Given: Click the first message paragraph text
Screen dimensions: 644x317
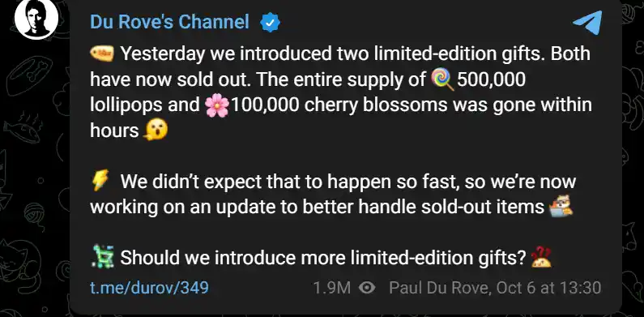Looking at the screenshot, I should click(341, 92).
